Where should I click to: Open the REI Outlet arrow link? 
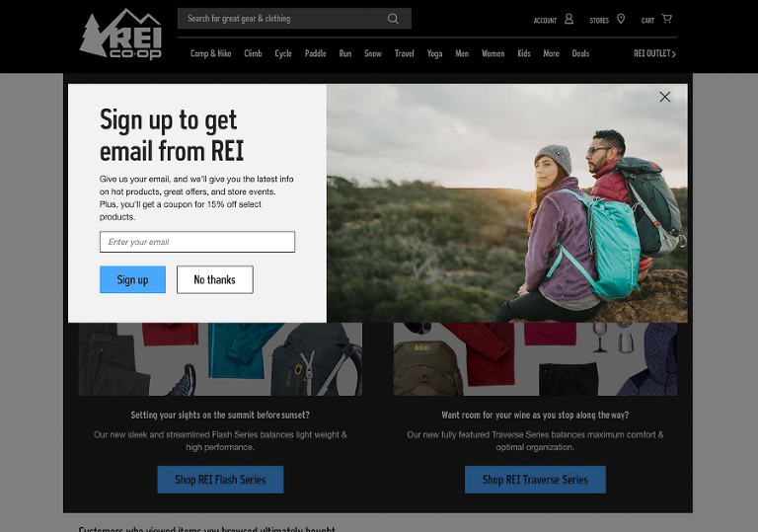tap(655, 53)
